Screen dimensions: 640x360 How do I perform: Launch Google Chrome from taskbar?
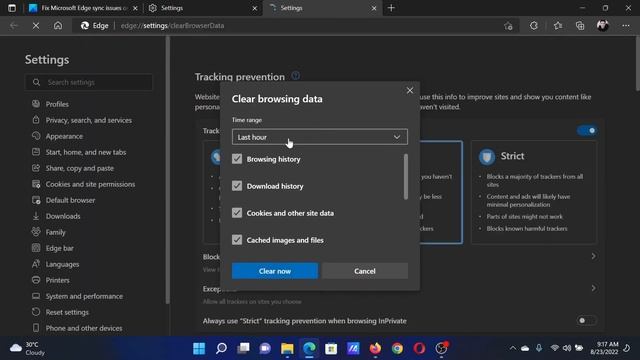[x=397, y=348]
